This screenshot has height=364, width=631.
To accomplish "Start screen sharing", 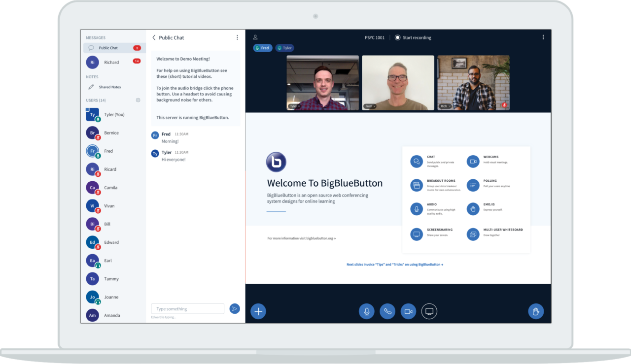I will [429, 311].
